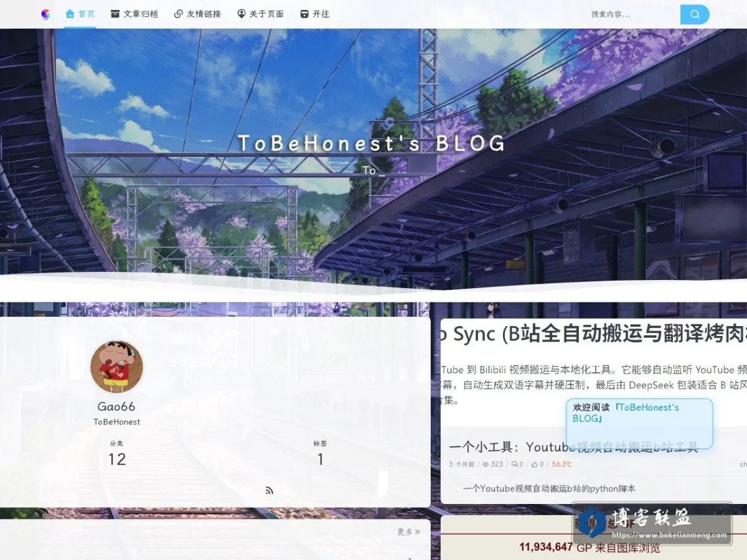Click the comments icon on the Youtube post
This screenshot has width=747, height=560.
[x=514, y=464]
